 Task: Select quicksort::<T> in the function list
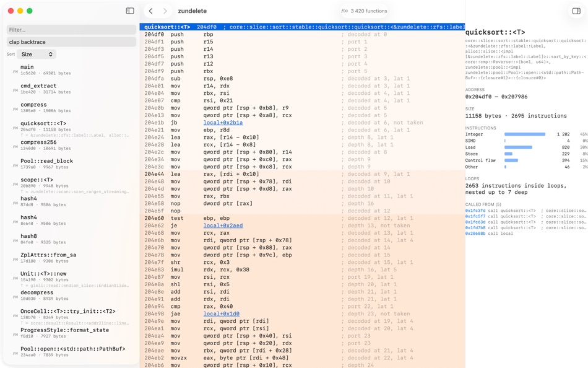(x=71, y=128)
